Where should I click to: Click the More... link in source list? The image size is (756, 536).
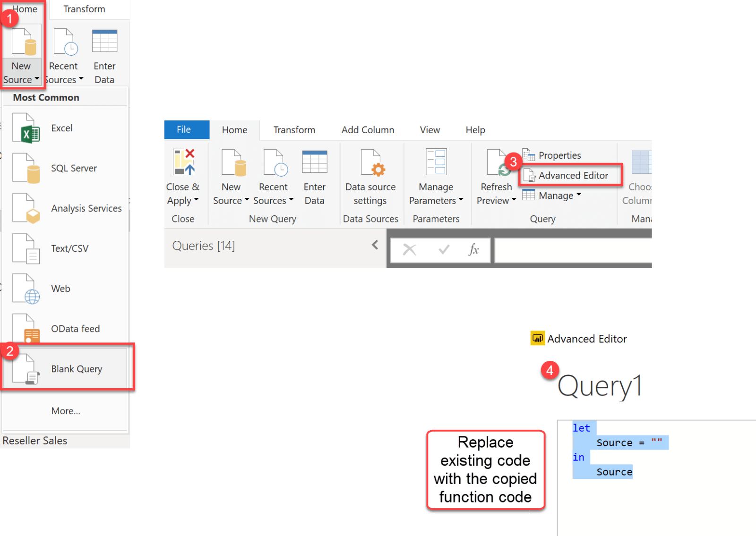pyautogui.click(x=66, y=411)
